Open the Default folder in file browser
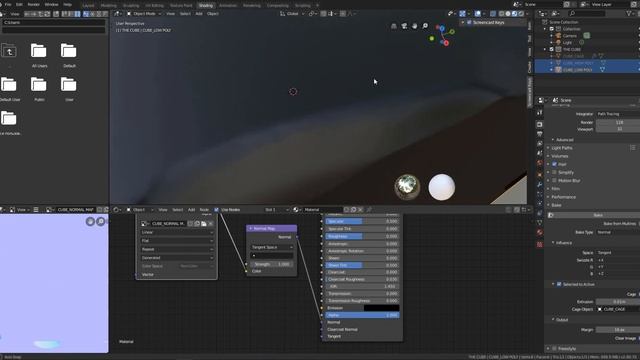 click(69, 51)
